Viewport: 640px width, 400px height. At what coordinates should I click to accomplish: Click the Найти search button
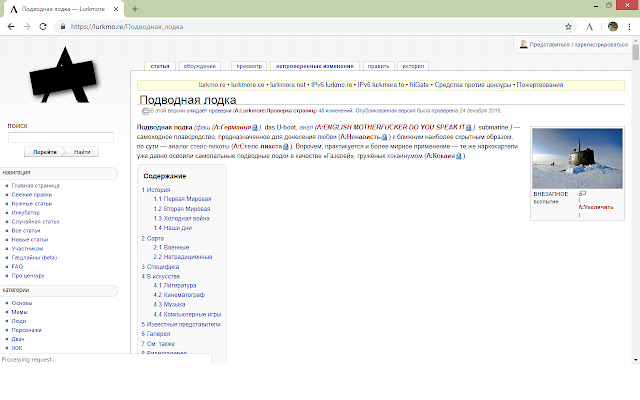click(x=82, y=152)
